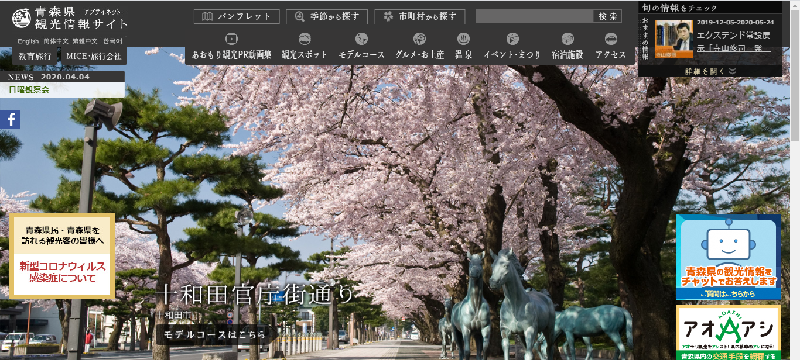Click the 旬の情報をチェック header
Viewport: 800px width, 360px height.
(x=680, y=8)
